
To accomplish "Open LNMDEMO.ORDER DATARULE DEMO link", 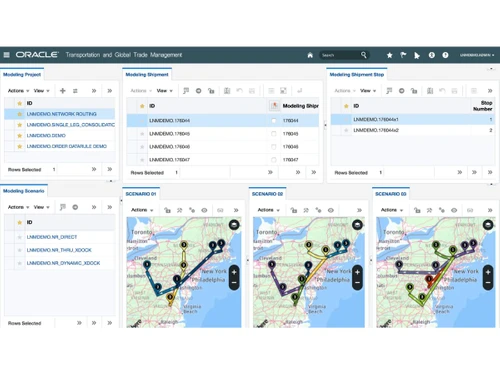I will click(67, 146).
